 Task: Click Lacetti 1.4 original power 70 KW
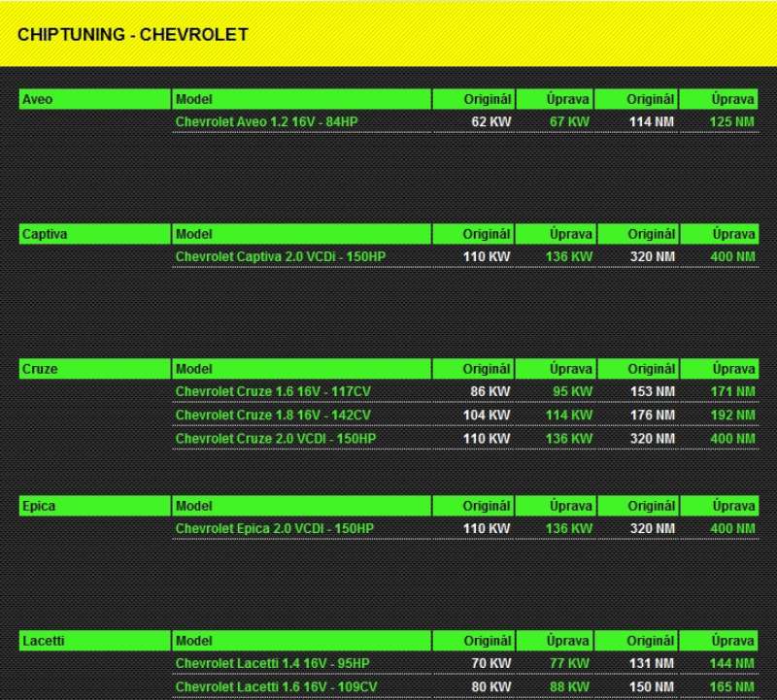tap(491, 663)
